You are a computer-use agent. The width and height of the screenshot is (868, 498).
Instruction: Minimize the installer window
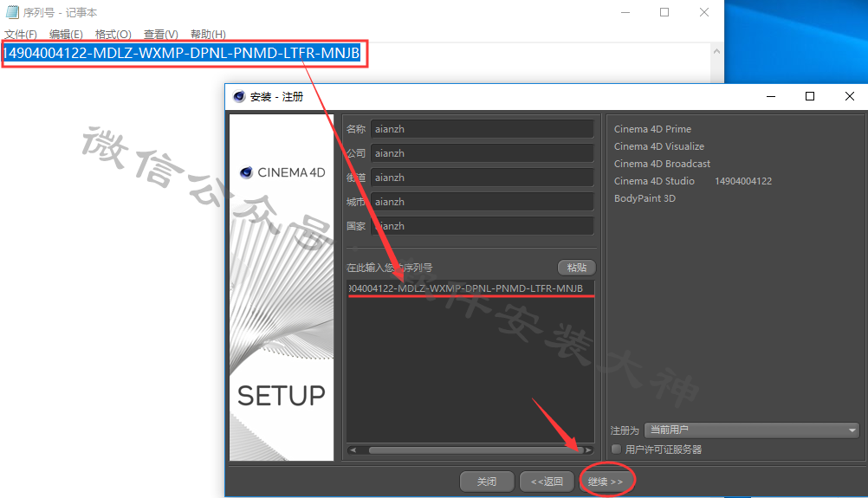pos(771,96)
